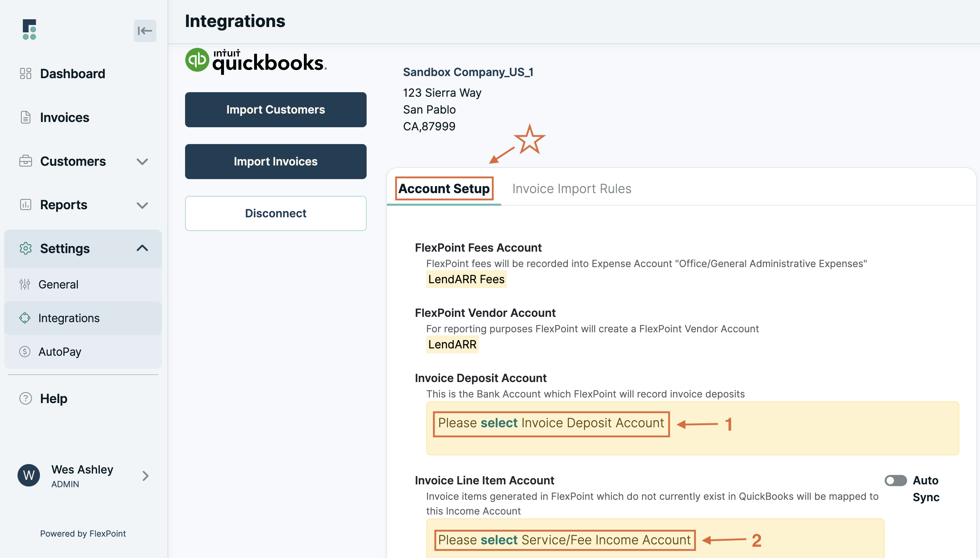This screenshot has height=558, width=980.
Task: Open the Invoices section via its icon
Action: click(x=25, y=117)
